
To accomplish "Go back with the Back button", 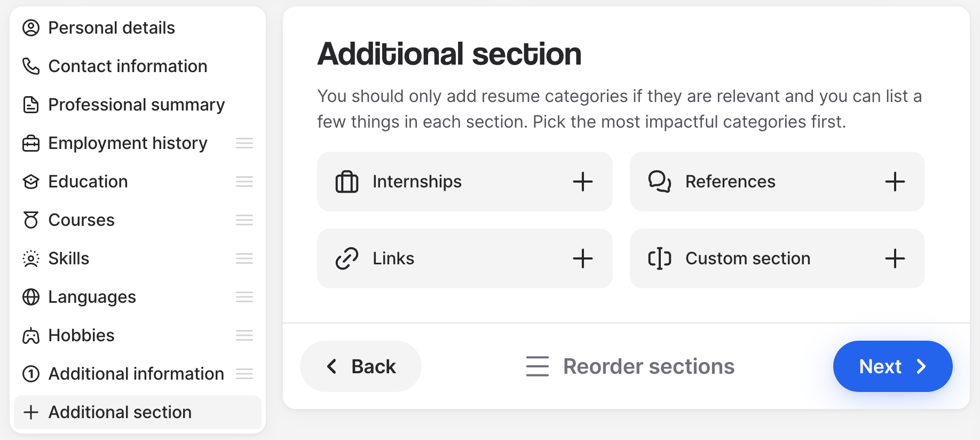I will 361,366.
